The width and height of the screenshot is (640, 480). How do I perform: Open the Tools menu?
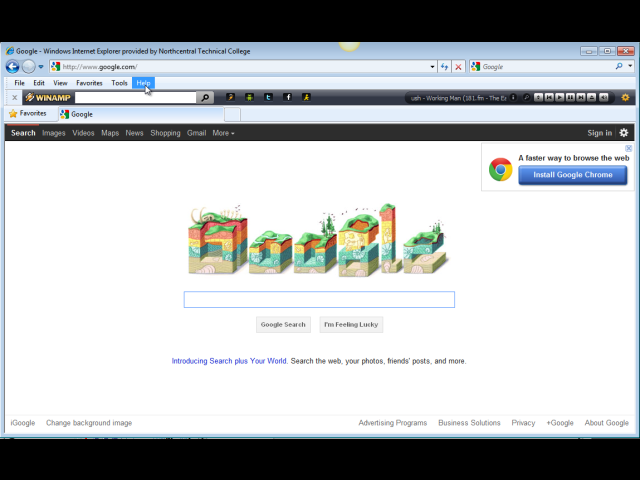point(119,83)
